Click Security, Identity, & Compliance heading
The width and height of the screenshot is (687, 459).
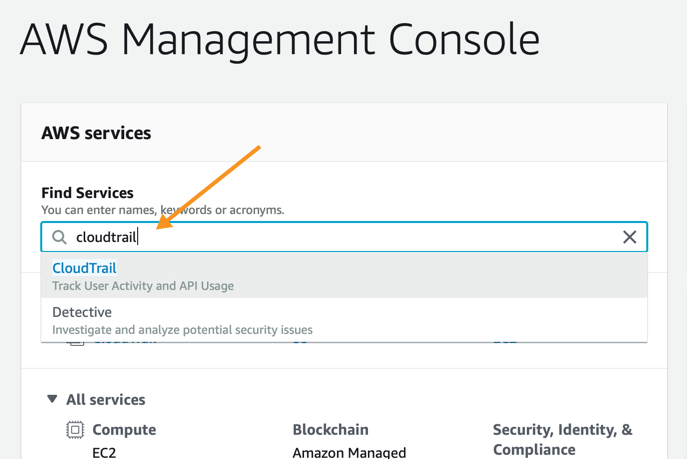tap(562, 439)
